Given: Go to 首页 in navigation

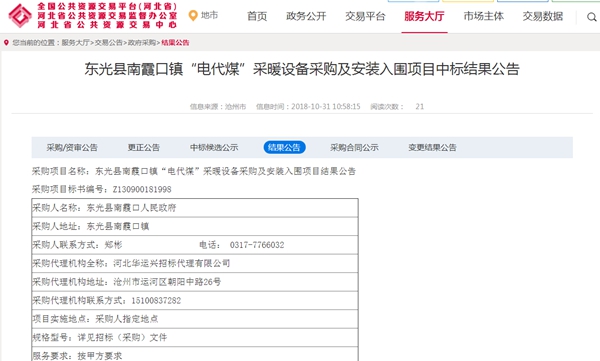Looking at the screenshot, I should [257, 16].
